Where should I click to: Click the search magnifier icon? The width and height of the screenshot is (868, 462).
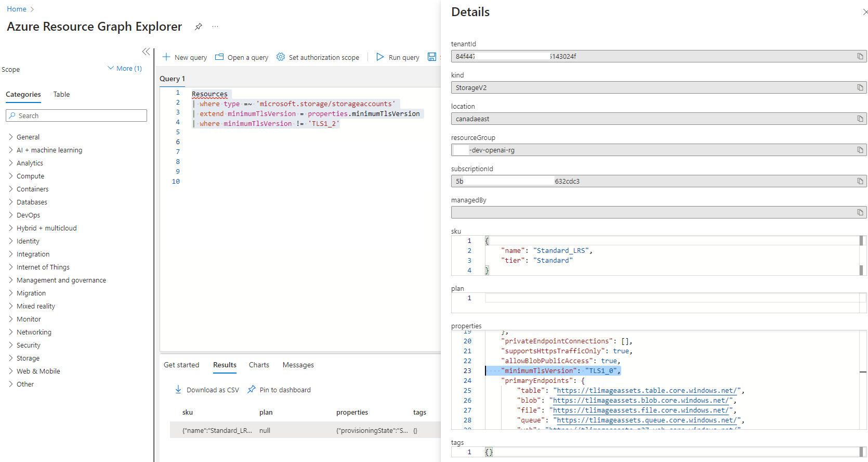pos(12,115)
